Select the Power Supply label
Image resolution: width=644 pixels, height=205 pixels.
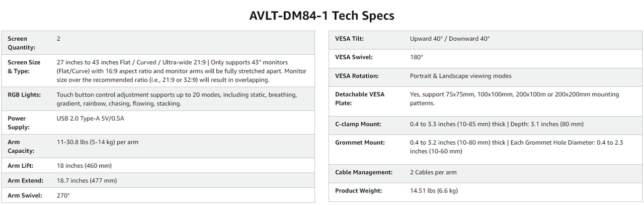click(x=19, y=123)
